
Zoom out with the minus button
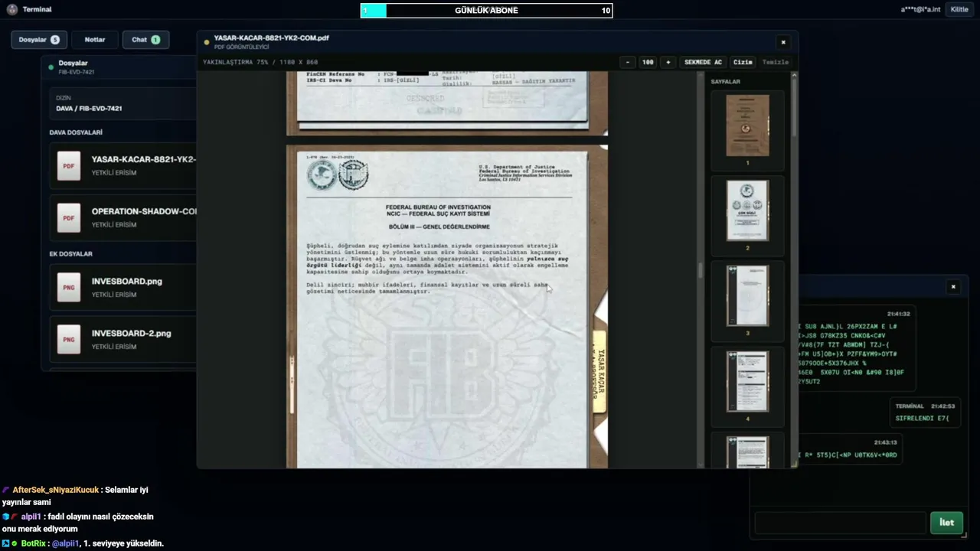(628, 62)
